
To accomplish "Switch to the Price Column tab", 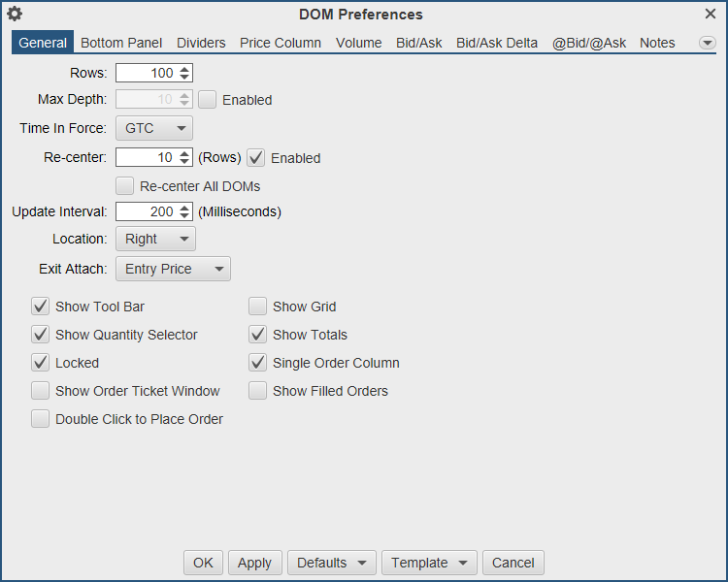I will [281, 43].
